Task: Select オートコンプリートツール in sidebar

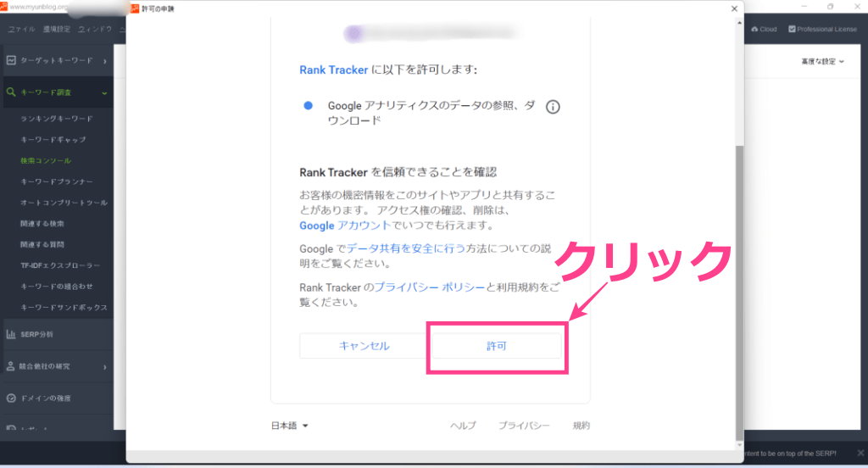Action: pos(64,203)
